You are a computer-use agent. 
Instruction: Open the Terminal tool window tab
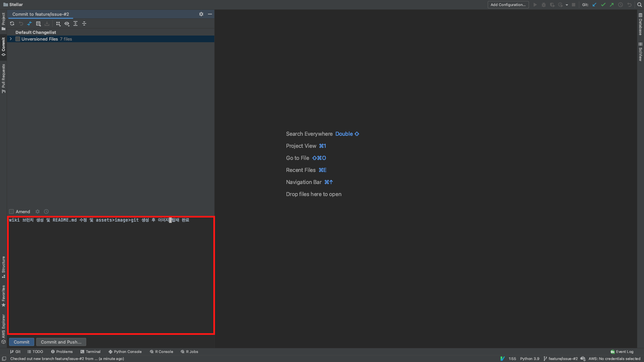coord(91,352)
